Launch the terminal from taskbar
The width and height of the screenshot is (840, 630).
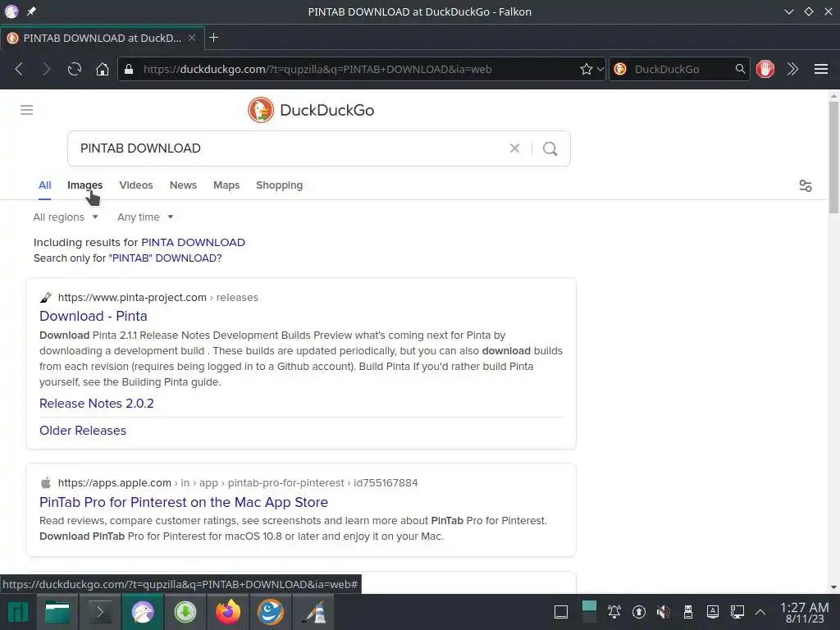point(99,612)
